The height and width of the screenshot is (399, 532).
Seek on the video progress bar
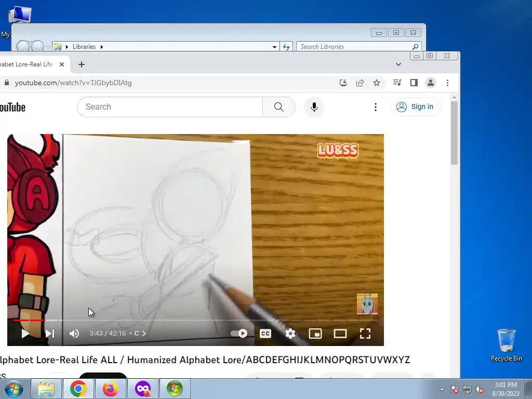[x=195, y=320]
